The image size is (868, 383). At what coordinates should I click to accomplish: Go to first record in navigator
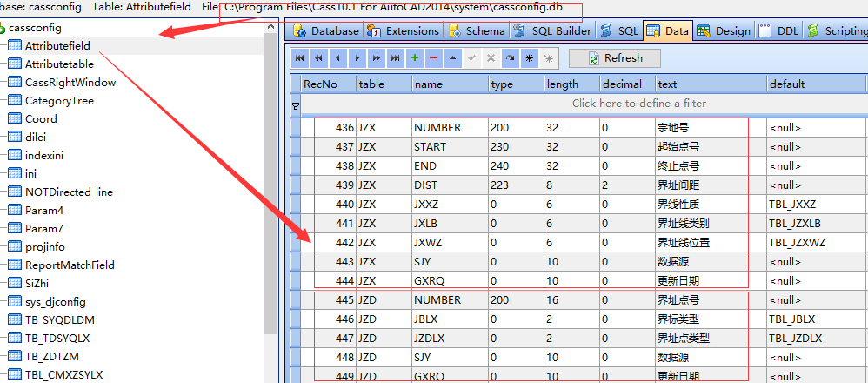299,58
